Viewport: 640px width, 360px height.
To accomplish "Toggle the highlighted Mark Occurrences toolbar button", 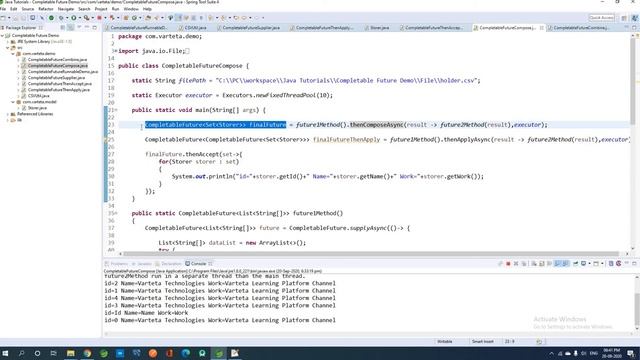I will click(179, 18).
